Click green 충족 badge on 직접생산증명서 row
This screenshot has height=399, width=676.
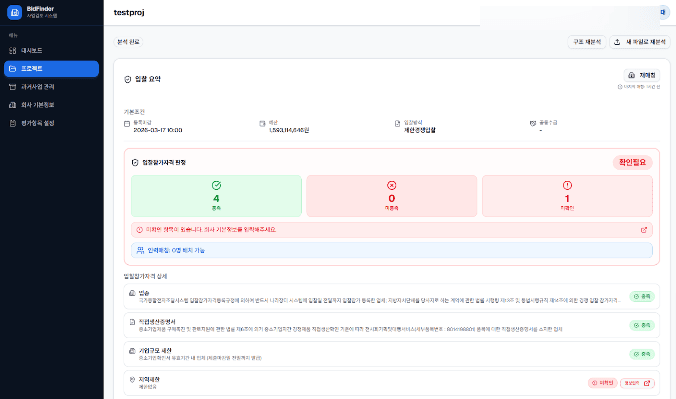[x=642, y=325]
